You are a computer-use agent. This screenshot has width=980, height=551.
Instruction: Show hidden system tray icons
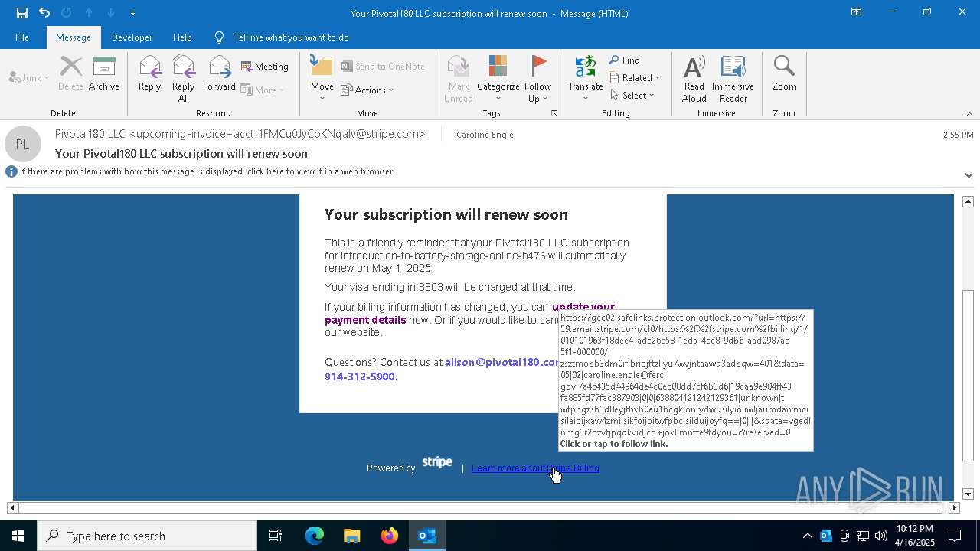[x=807, y=536]
